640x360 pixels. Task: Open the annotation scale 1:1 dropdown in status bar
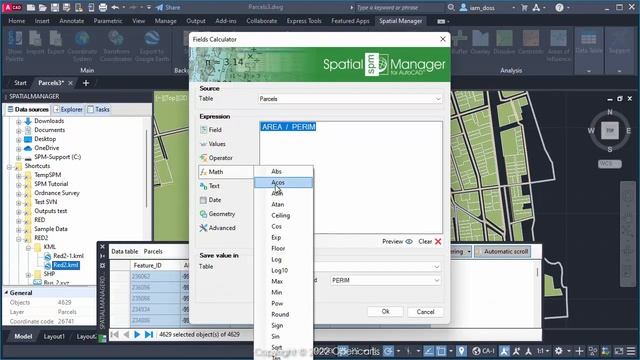click(543, 351)
